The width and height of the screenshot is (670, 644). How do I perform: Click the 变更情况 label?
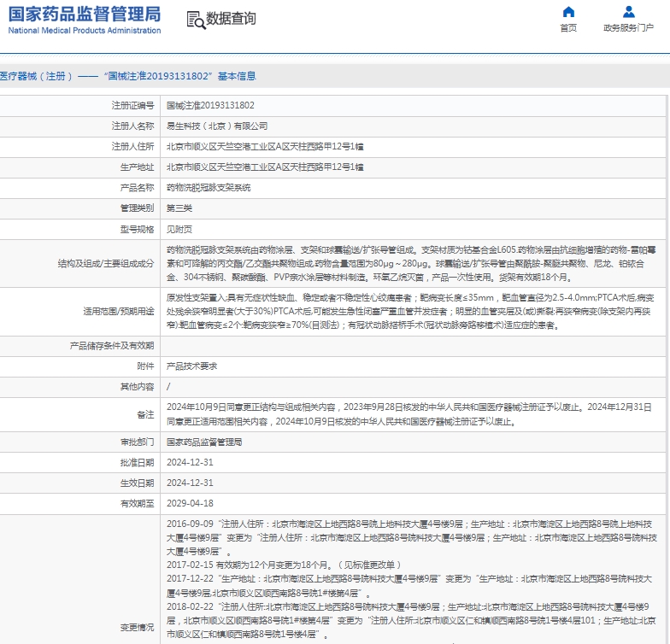pyautogui.click(x=137, y=627)
